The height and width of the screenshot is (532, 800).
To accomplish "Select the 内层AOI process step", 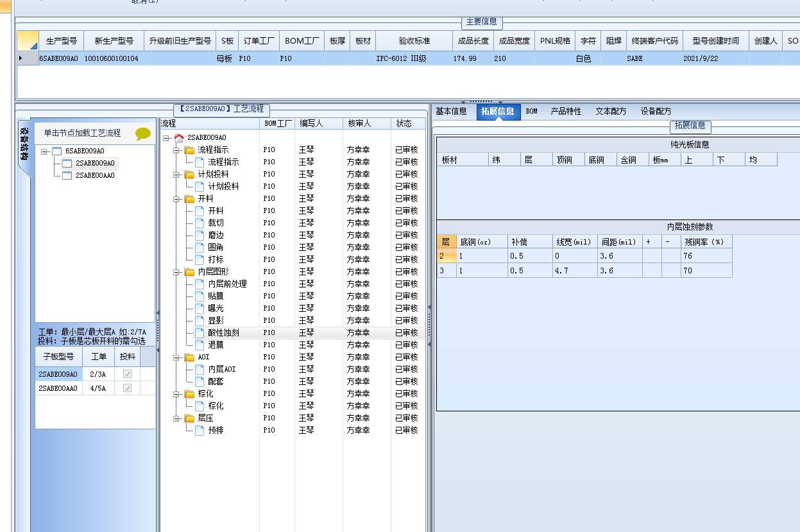I will point(222,369).
